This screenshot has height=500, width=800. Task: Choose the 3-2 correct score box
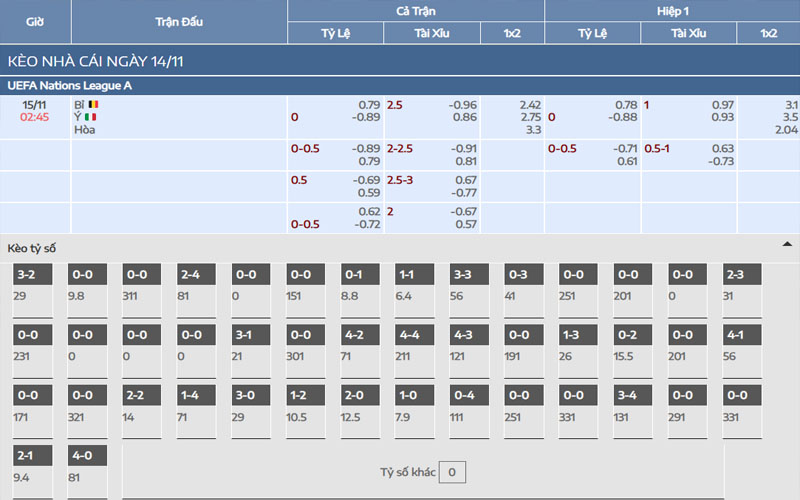(33, 274)
